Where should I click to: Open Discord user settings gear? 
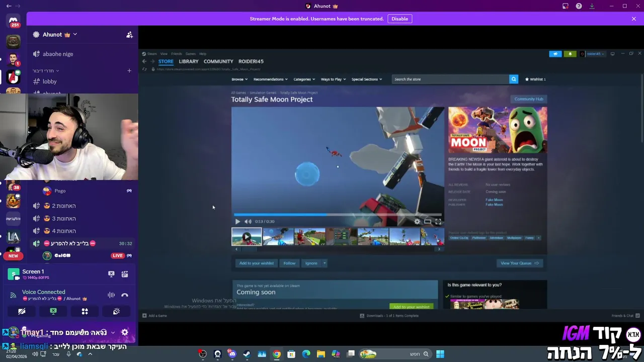(125, 332)
